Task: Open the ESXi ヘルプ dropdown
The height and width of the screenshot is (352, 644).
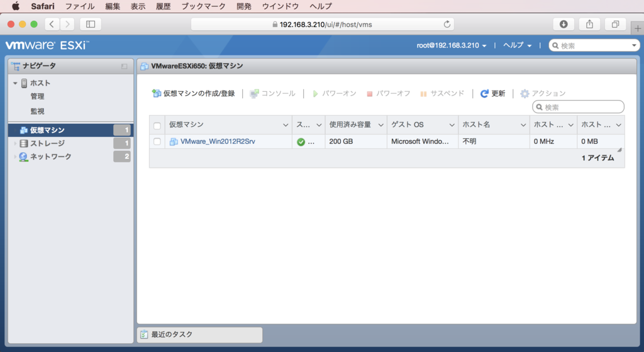Action: pos(517,45)
